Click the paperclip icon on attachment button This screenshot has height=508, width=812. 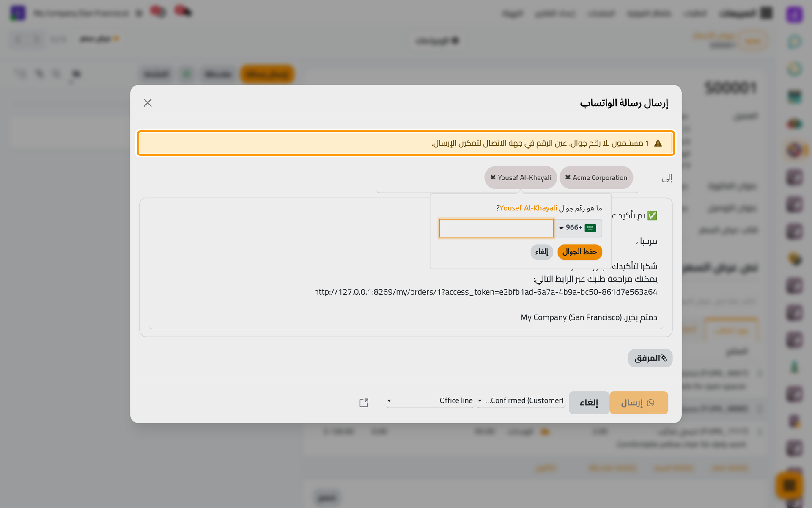coord(664,358)
